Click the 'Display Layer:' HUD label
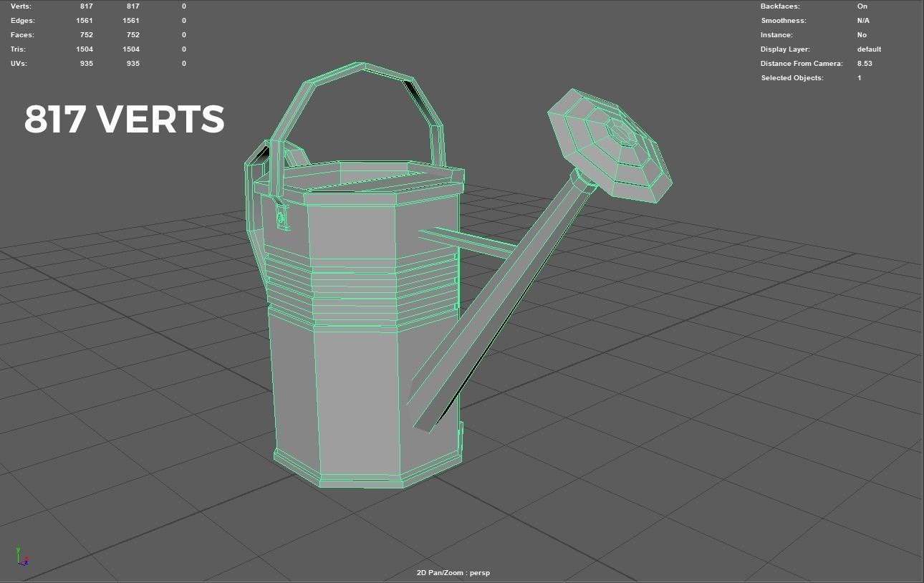924x583 pixels. point(785,49)
